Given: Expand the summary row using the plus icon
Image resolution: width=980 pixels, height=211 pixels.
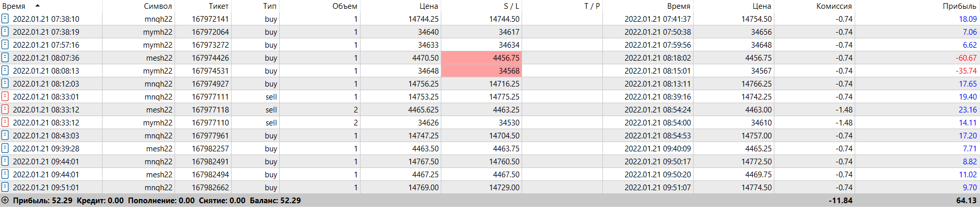Looking at the screenshot, I should point(5,201).
